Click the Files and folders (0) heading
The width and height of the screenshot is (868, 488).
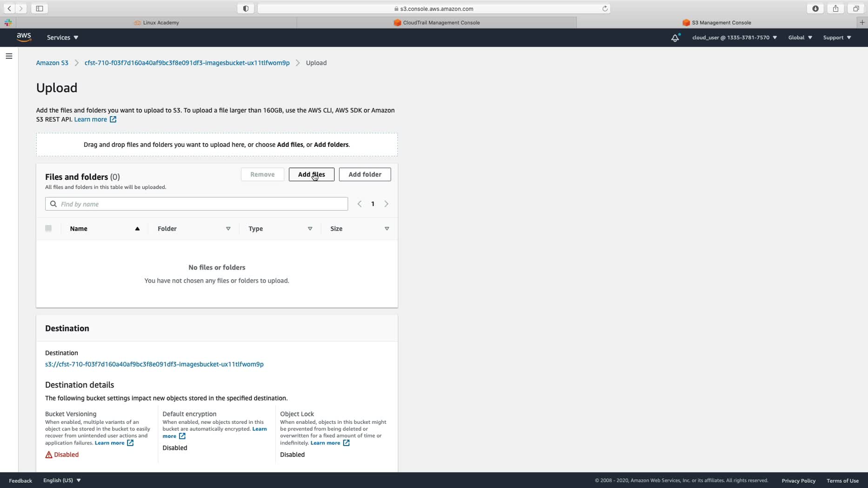(82, 177)
